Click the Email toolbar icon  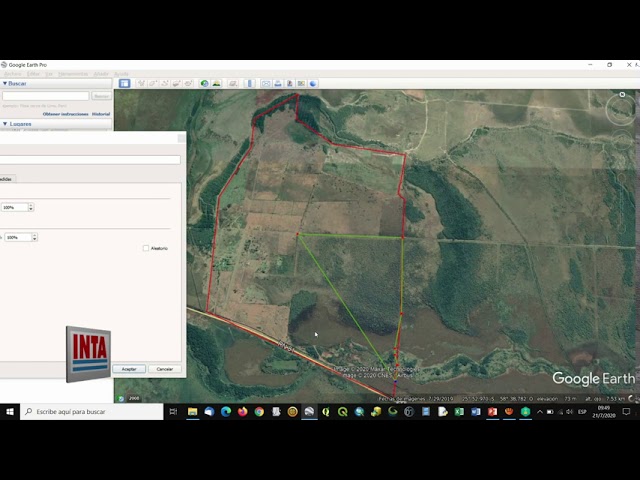pos(266,84)
